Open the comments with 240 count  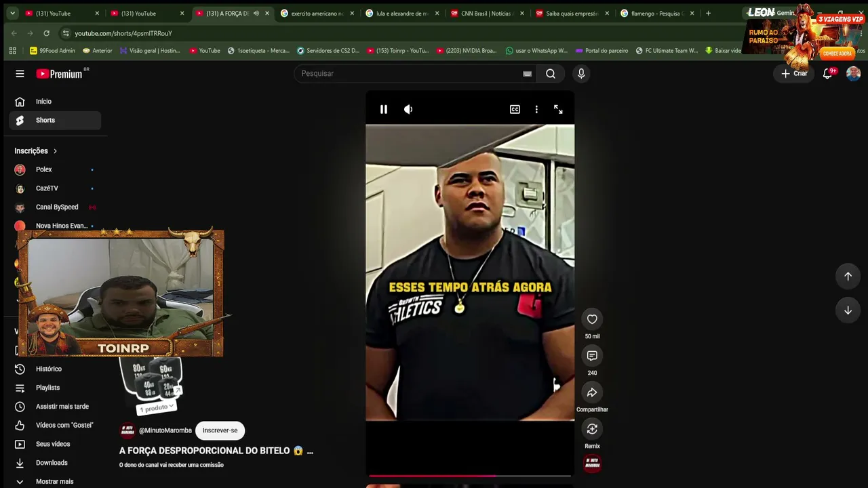click(x=592, y=356)
